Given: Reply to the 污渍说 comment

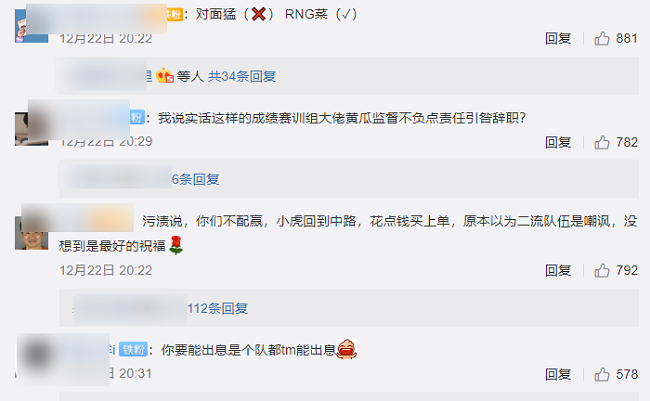Looking at the screenshot, I should click(x=558, y=270).
